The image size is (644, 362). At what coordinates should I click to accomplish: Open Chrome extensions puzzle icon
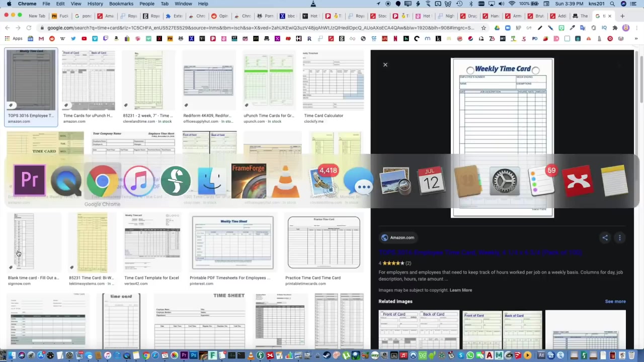click(x=615, y=28)
